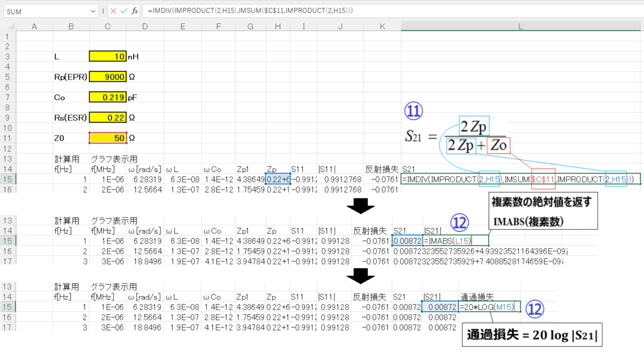Open Insert Function with the fx icon
Image resolution: width=644 pixels, height=352 pixels.
point(135,11)
